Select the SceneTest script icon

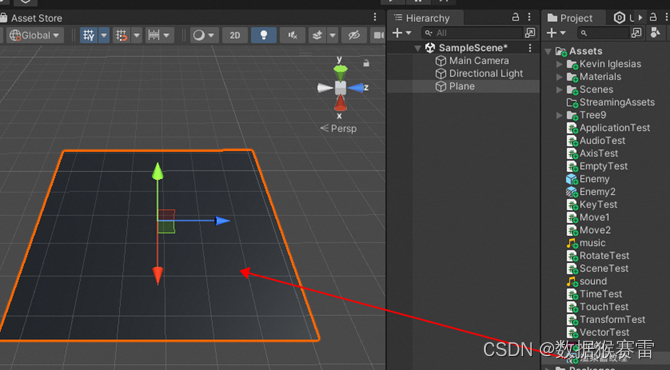(572, 269)
